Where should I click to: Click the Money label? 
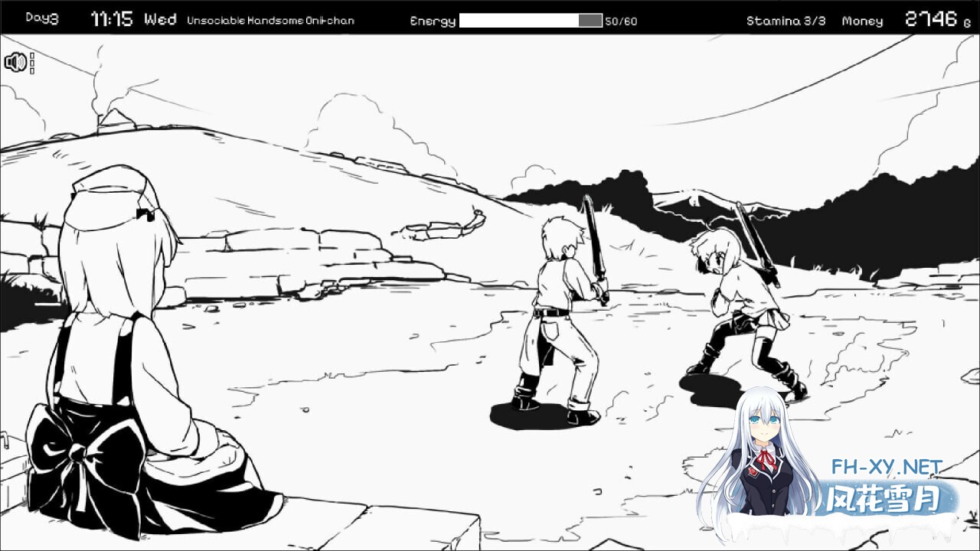tap(862, 21)
